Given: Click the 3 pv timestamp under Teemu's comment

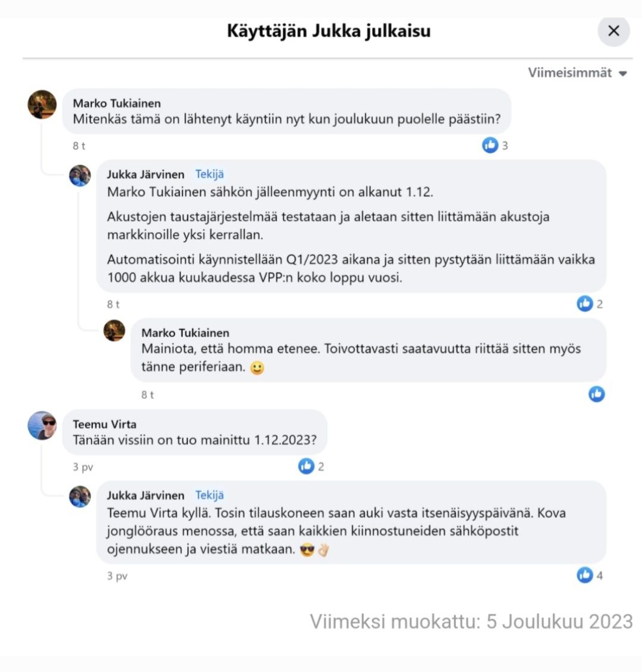Looking at the screenshot, I should (83, 466).
